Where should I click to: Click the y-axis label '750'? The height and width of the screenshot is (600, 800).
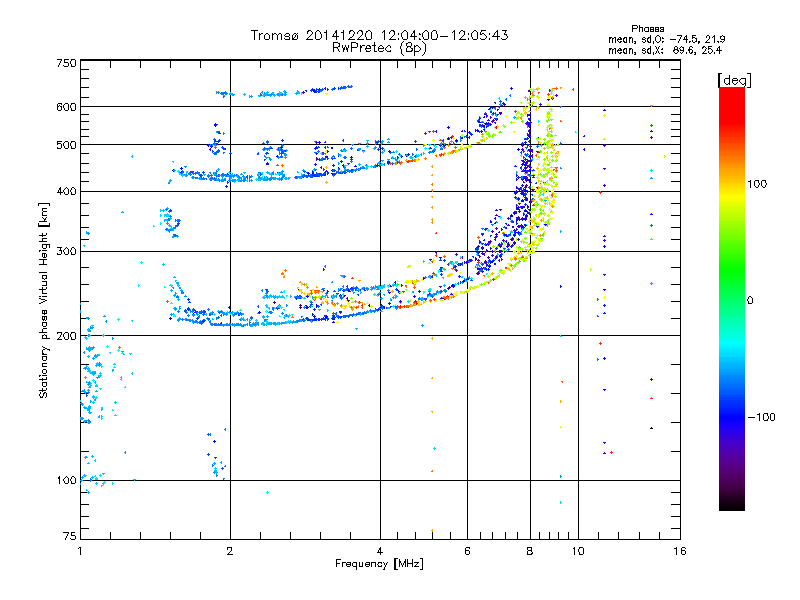(x=66, y=63)
